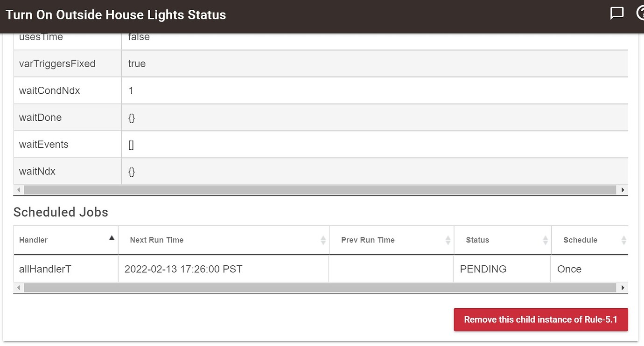This screenshot has width=644, height=346.
Task: Click the horizontal scrollbar under the attributes table
Action: tap(321, 190)
